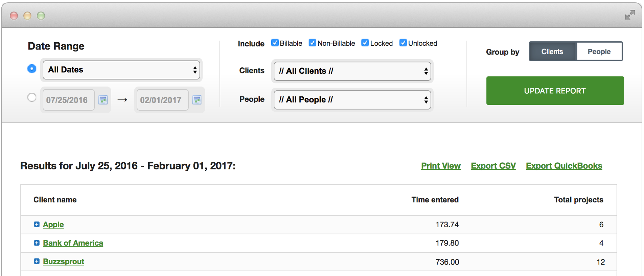Screen dimensions: 644x276
Task: Expand the Bank of America plus icon
Action: click(x=37, y=243)
